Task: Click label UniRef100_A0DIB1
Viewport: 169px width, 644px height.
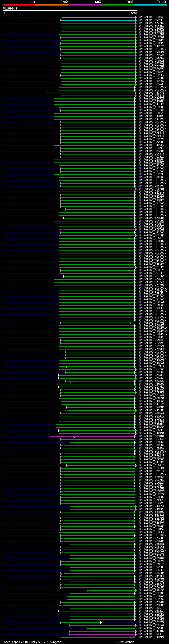Action: (152, 436)
